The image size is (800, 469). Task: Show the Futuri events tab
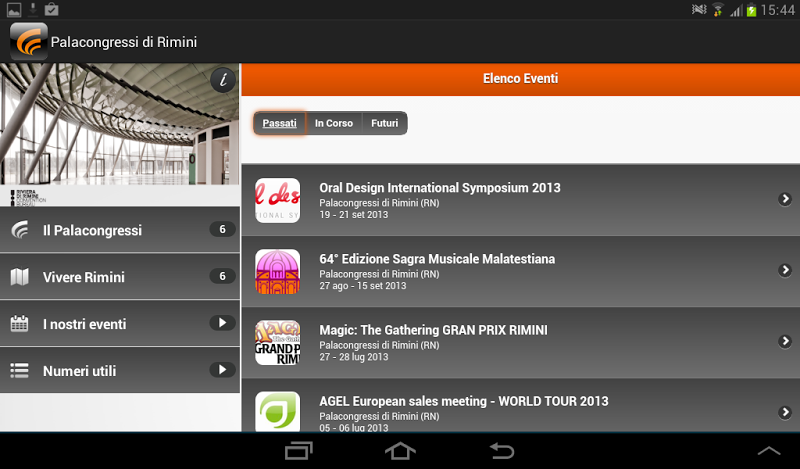click(385, 123)
